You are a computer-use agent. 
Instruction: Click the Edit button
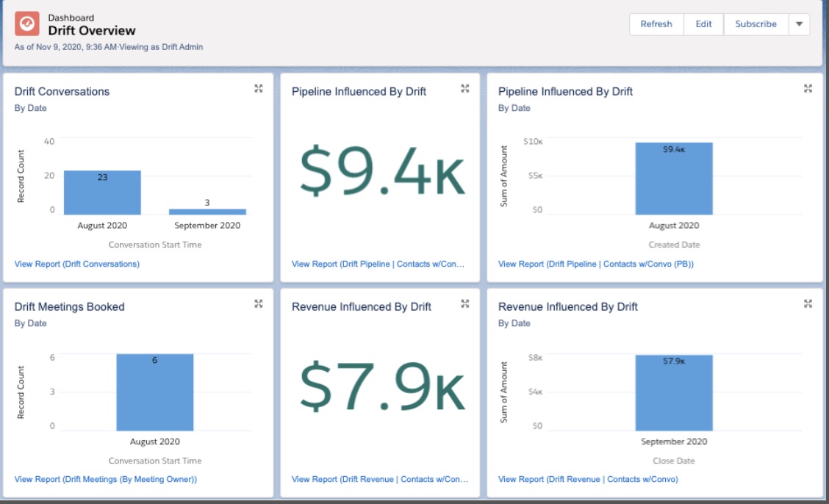tap(704, 24)
